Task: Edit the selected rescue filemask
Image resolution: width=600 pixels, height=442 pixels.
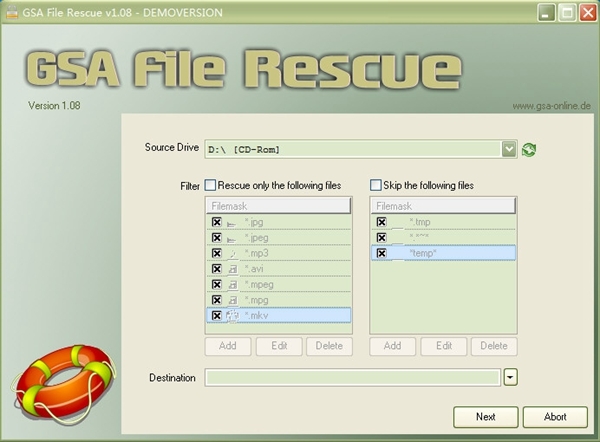Action: [x=279, y=346]
